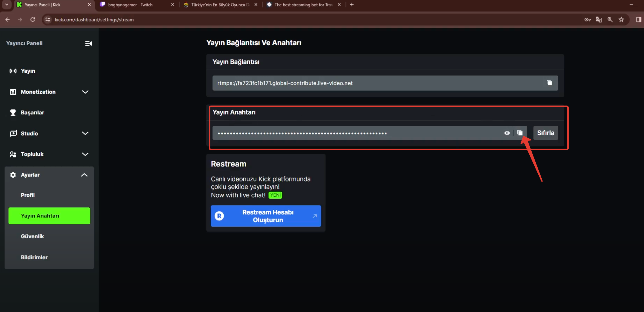Open the browser side panel icon

point(639,19)
